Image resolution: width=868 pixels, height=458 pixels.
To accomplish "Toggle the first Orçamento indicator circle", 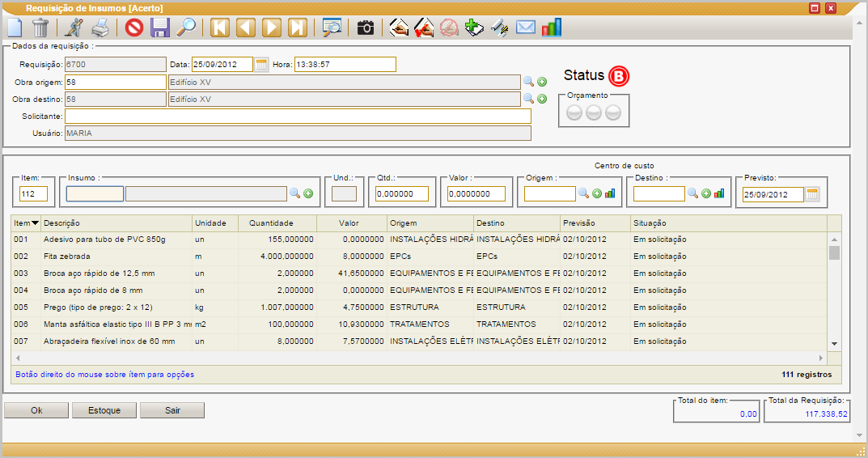I will (x=574, y=112).
